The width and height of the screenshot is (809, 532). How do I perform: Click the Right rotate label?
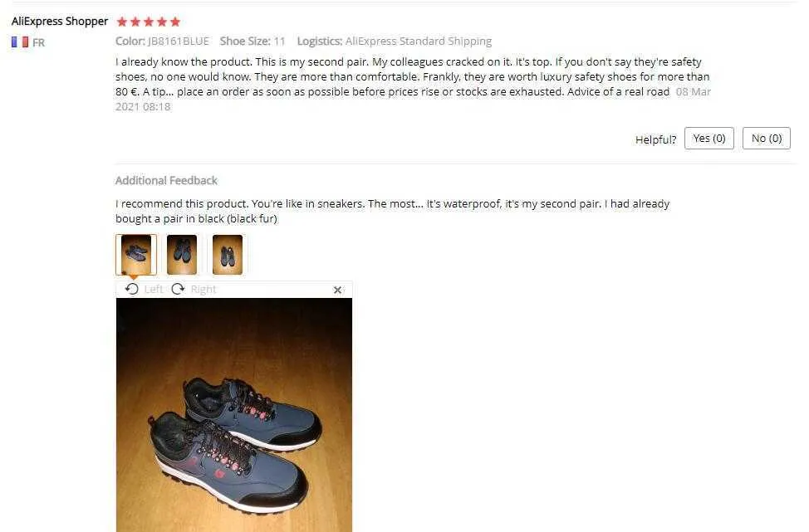(203, 289)
